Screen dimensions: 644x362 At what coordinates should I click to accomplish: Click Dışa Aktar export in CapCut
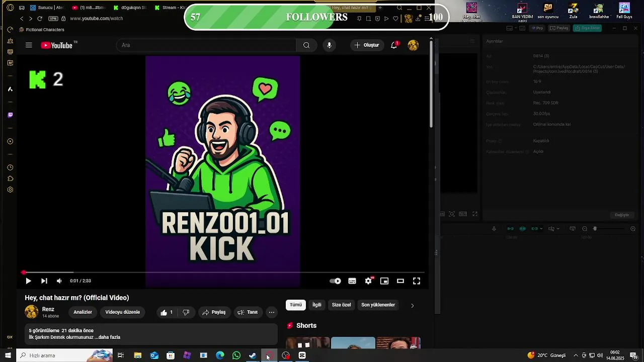(x=588, y=28)
